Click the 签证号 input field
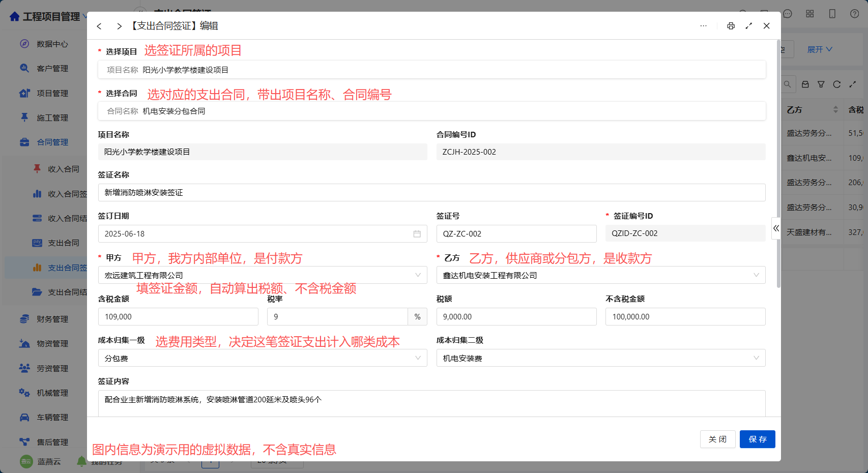 coord(516,234)
